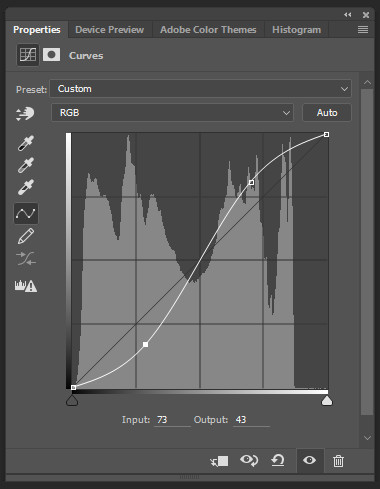Select the Curves adjustment icon
Viewport: 380px width, 489px height.
coord(28,55)
